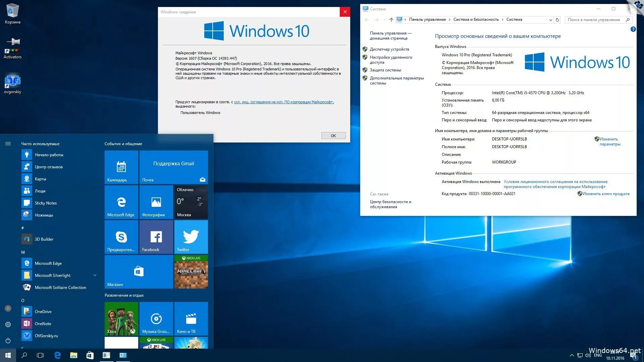Open help in the Система window
644x362 pixels.
coord(633,29)
